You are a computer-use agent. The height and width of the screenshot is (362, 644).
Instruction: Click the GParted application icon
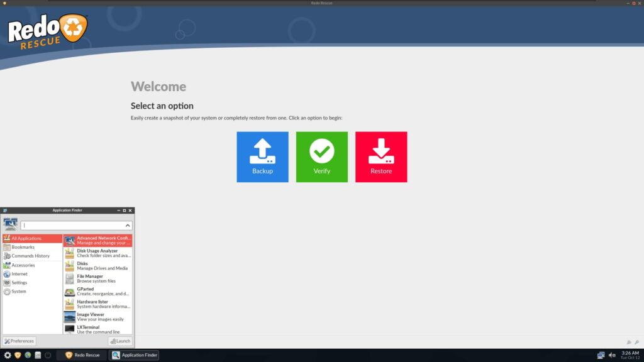70,292
